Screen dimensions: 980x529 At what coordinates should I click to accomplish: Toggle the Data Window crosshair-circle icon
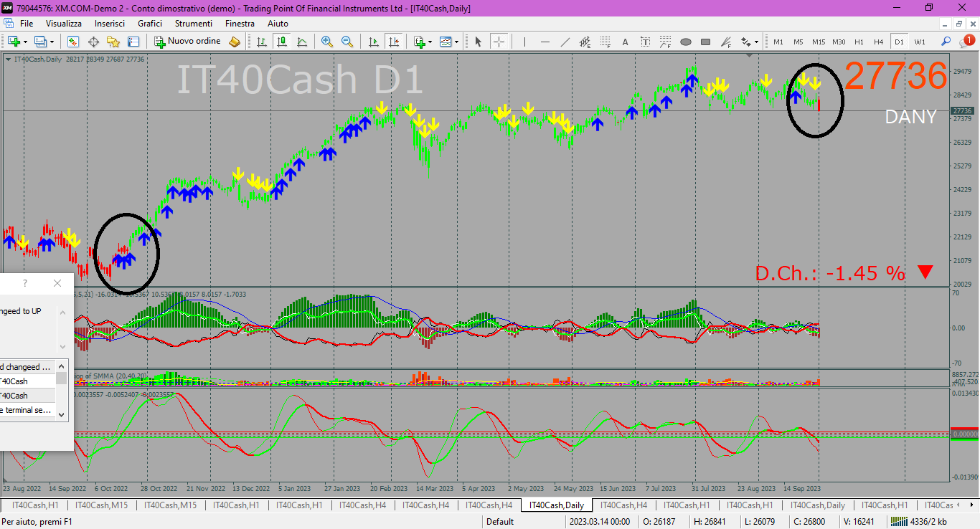coord(93,42)
